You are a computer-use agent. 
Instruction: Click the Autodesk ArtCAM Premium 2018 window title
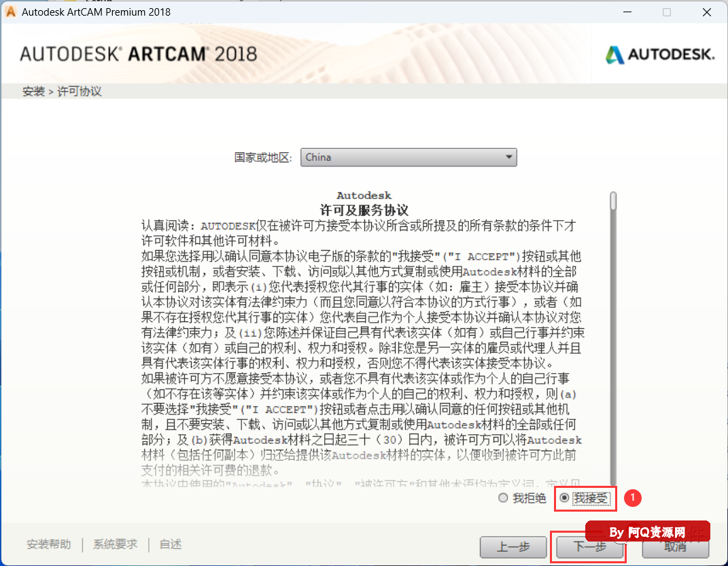(x=96, y=12)
